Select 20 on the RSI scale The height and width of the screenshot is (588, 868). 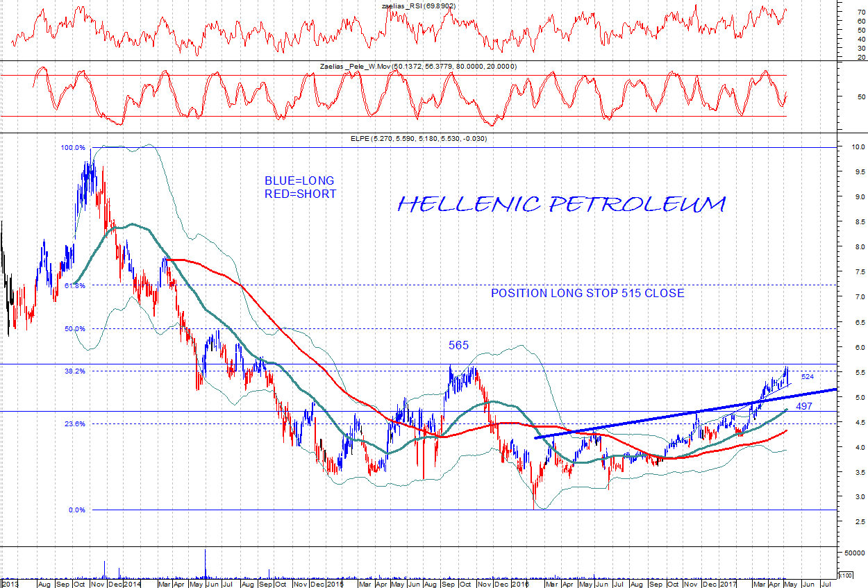click(861, 57)
